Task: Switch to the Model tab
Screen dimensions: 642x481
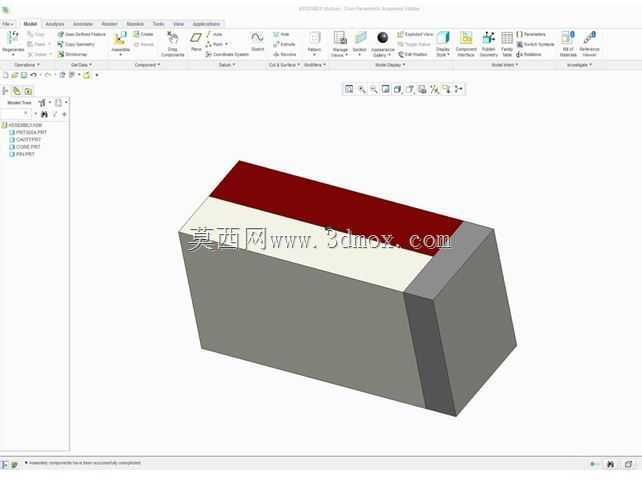Action: coord(30,24)
